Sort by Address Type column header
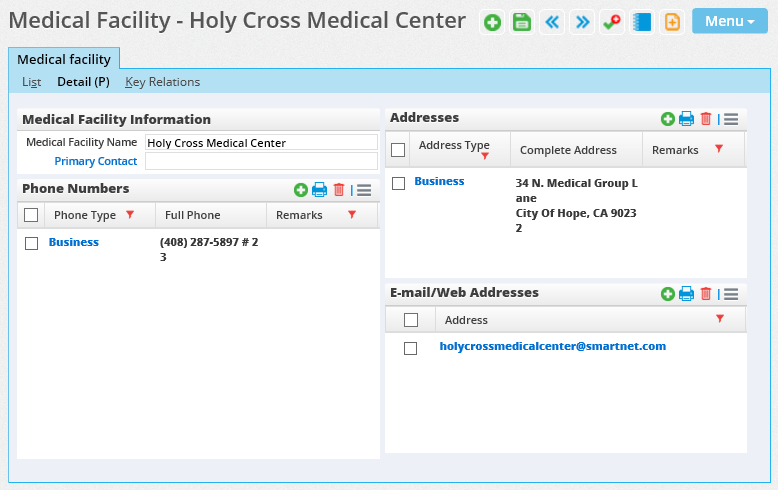 [454, 145]
